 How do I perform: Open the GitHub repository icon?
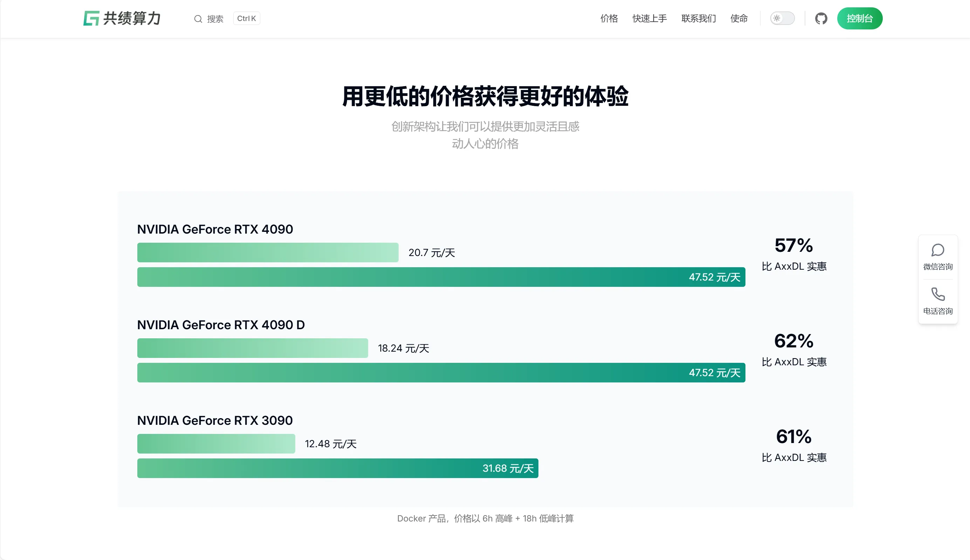[821, 18]
